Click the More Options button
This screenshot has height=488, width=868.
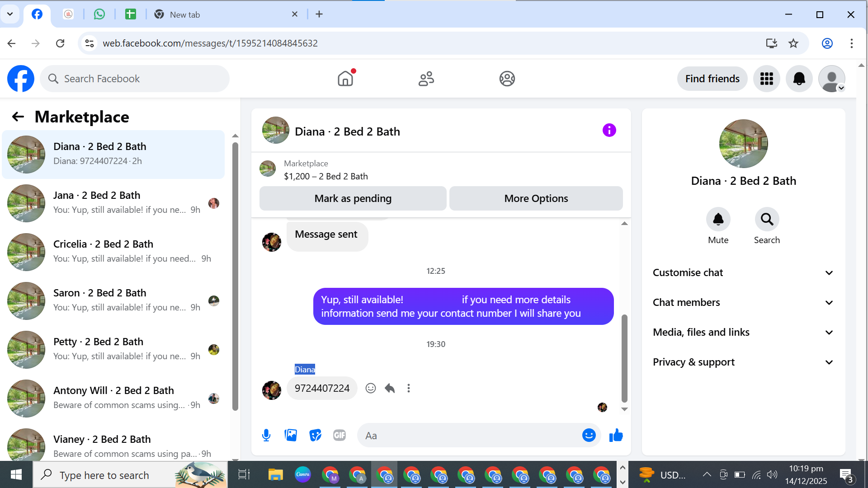click(x=536, y=198)
